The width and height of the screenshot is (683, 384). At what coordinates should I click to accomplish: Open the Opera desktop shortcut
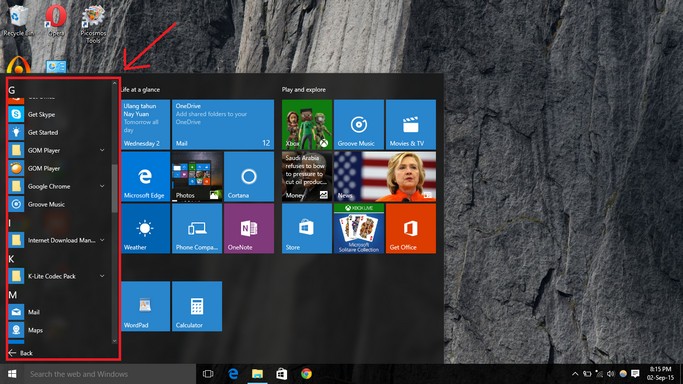coord(56,20)
